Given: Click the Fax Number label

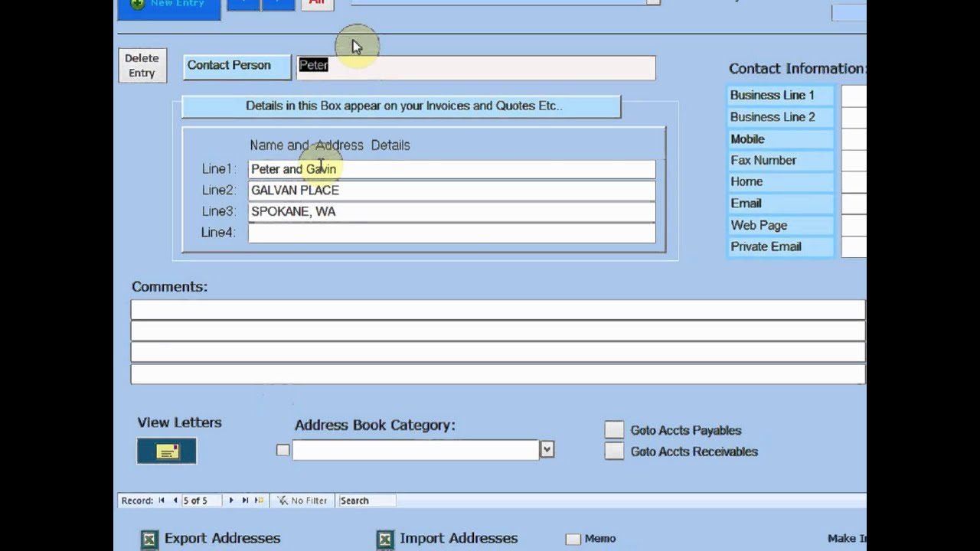Looking at the screenshot, I should (780, 161).
